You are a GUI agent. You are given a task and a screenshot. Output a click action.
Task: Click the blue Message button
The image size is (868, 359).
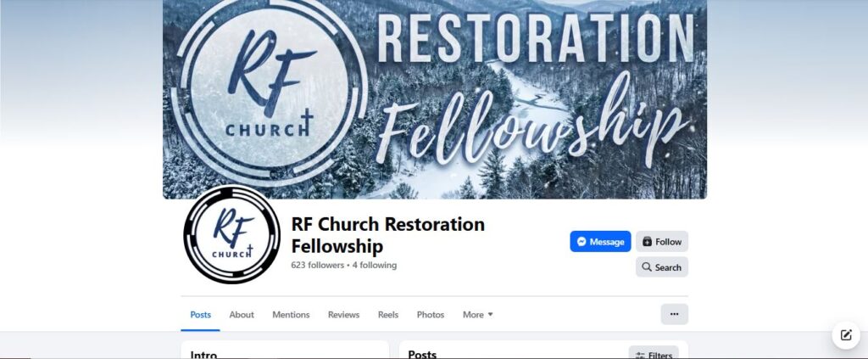pos(601,242)
